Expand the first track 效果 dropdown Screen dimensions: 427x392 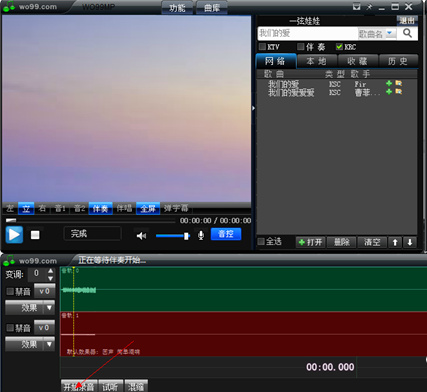49,307
